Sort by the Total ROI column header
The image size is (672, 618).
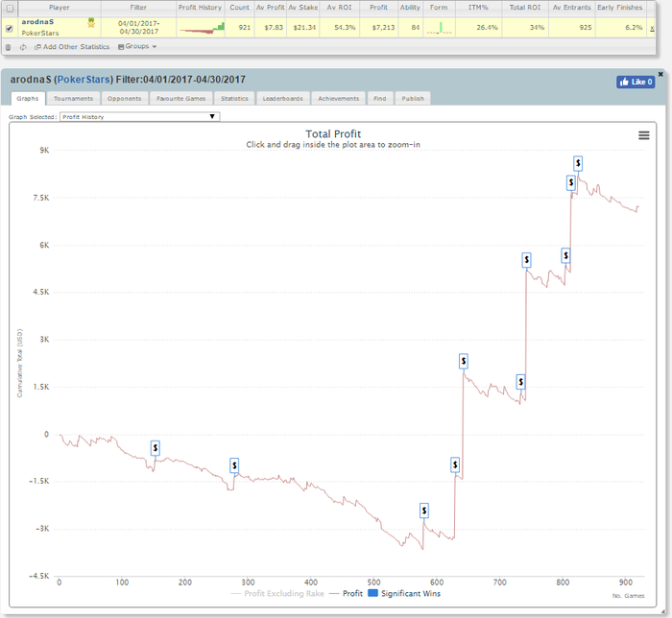[x=525, y=8]
